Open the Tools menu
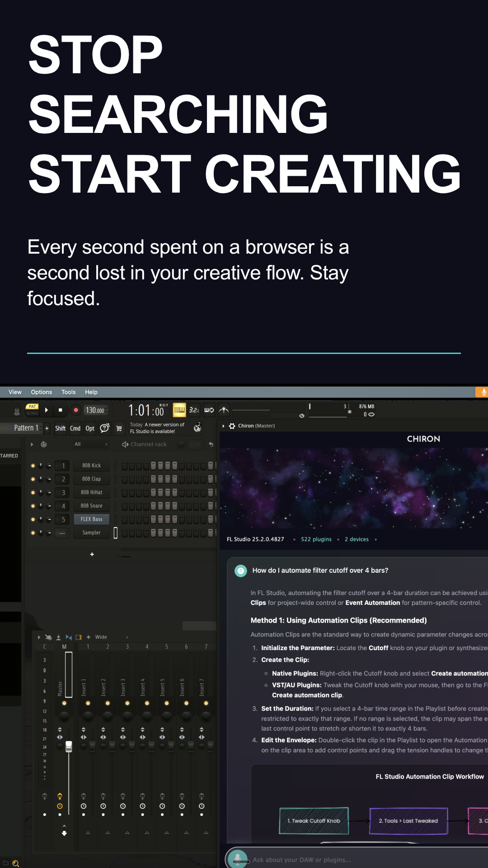Viewport: 488px width, 868px height. click(x=68, y=392)
